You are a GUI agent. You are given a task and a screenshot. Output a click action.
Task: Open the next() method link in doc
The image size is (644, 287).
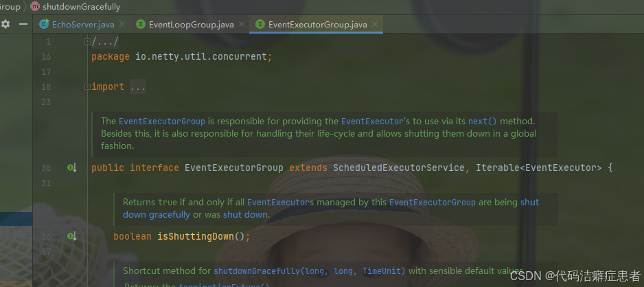(x=483, y=122)
